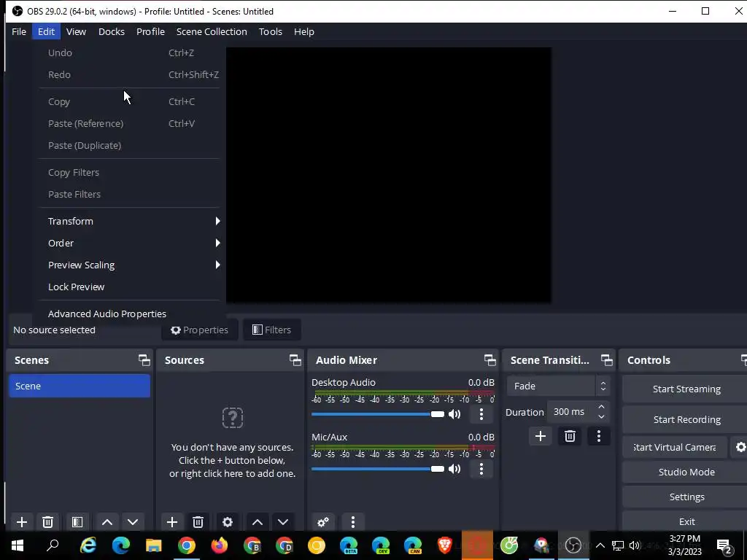
Task: Open notification center icon
Action: tap(724, 545)
